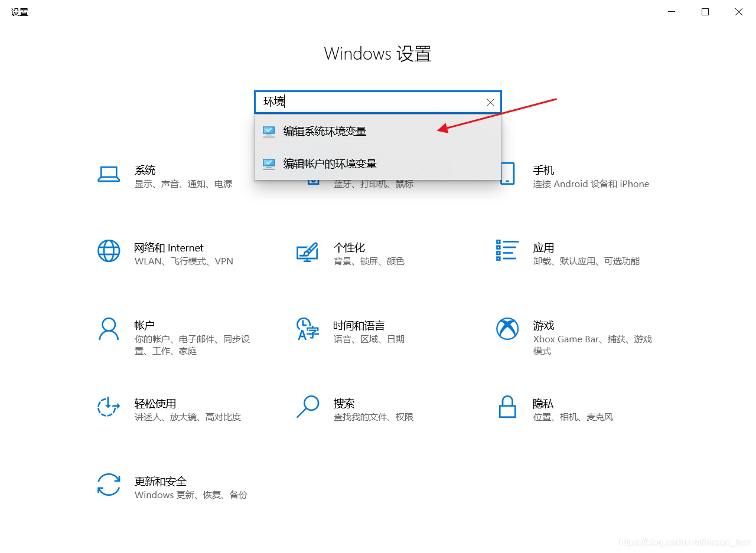Click 搜索 category title
Image resolution: width=756 pixels, height=553 pixels.
point(344,404)
